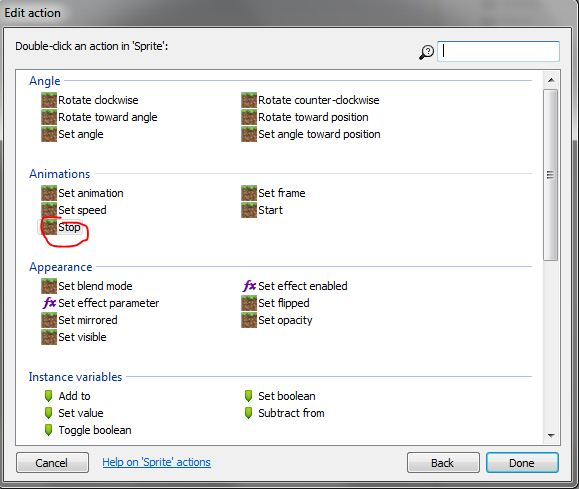Viewport: 579px width, 489px height.
Task: Choose the Set effect enabled fx icon
Action: (249, 286)
